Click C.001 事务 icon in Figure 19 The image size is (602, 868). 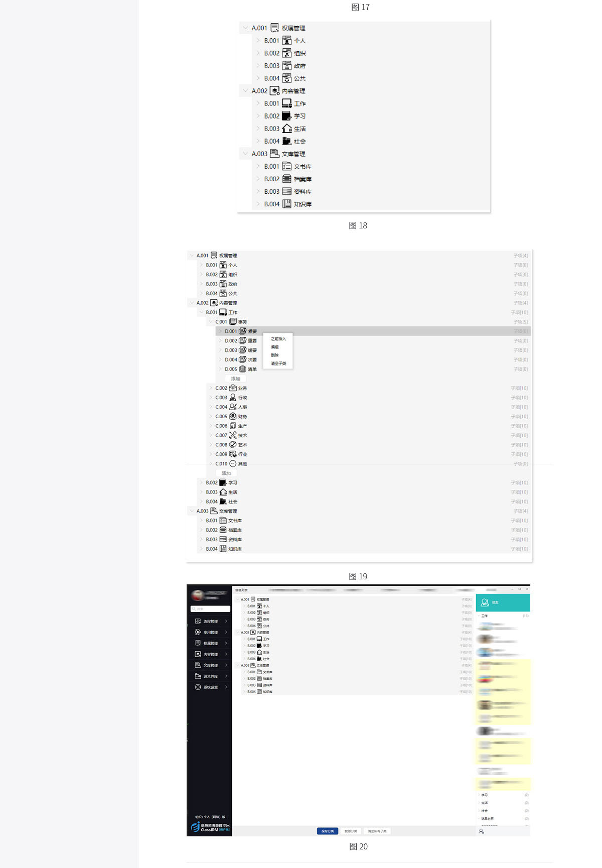click(x=233, y=321)
